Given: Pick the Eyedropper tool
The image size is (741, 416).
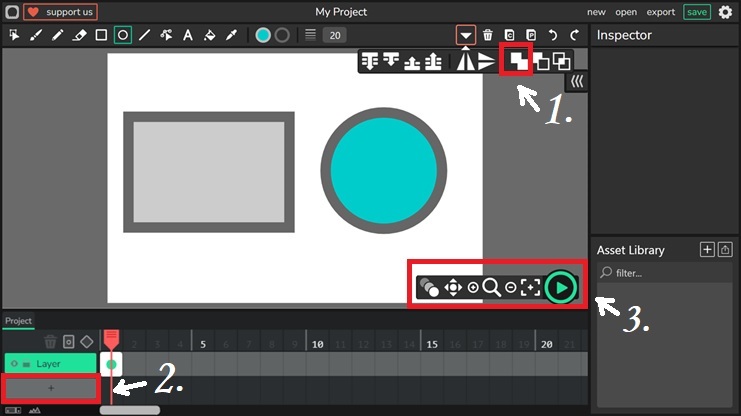Looking at the screenshot, I should click(231, 35).
